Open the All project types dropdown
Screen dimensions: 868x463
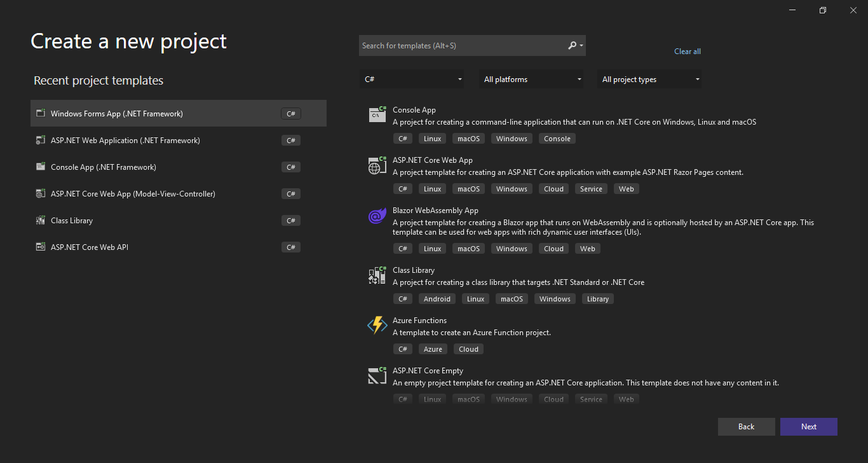click(x=649, y=79)
